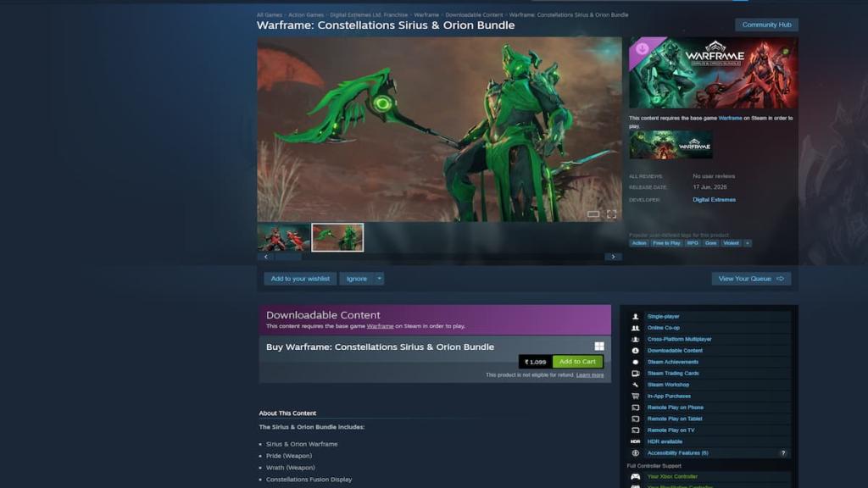The height and width of the screenshot is (488, 868).
Task: Click the Steam Workshop link
Action: coord(668,385)
